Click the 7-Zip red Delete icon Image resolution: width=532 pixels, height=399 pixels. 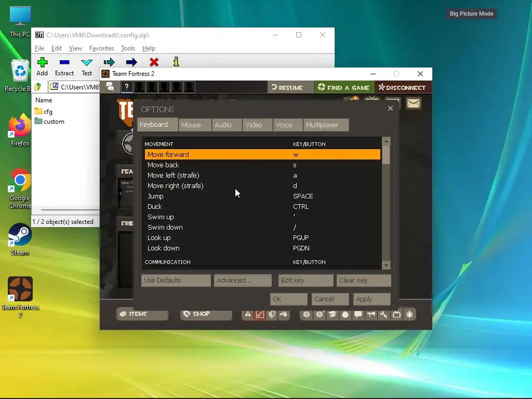[x=154, y=62]
